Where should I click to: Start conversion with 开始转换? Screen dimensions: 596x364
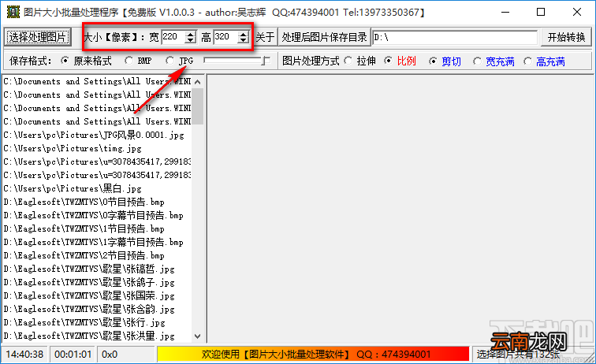(x=566, y=37)
